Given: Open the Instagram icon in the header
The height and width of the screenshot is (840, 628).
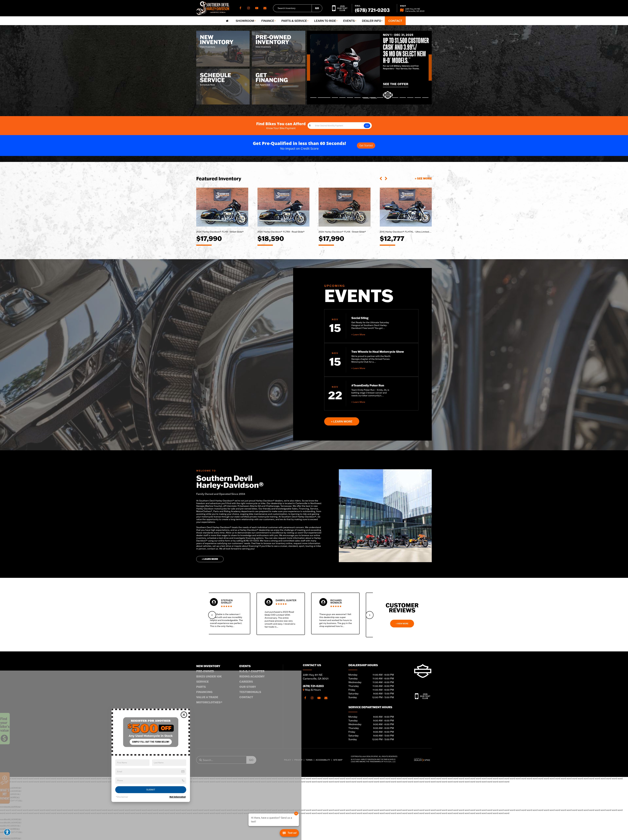Looking at the screenshot, I should click(x=249, y=8).
